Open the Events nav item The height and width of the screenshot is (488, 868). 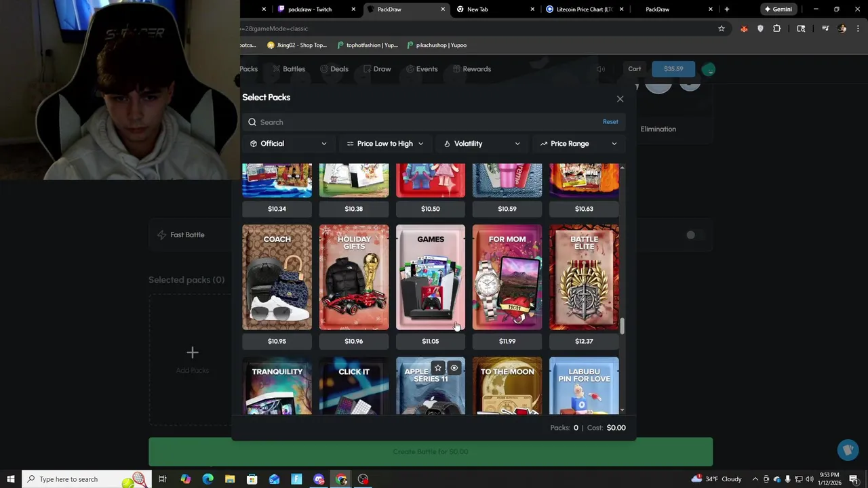421,69
